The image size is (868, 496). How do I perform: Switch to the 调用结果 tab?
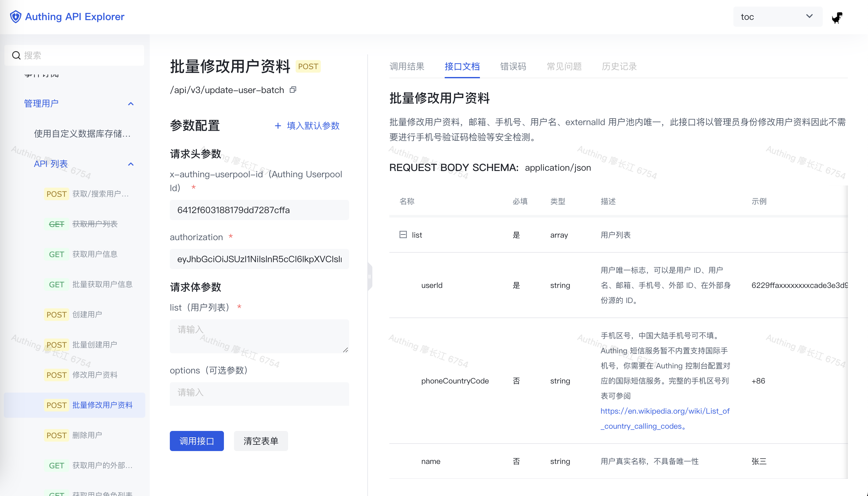(407, 66)
